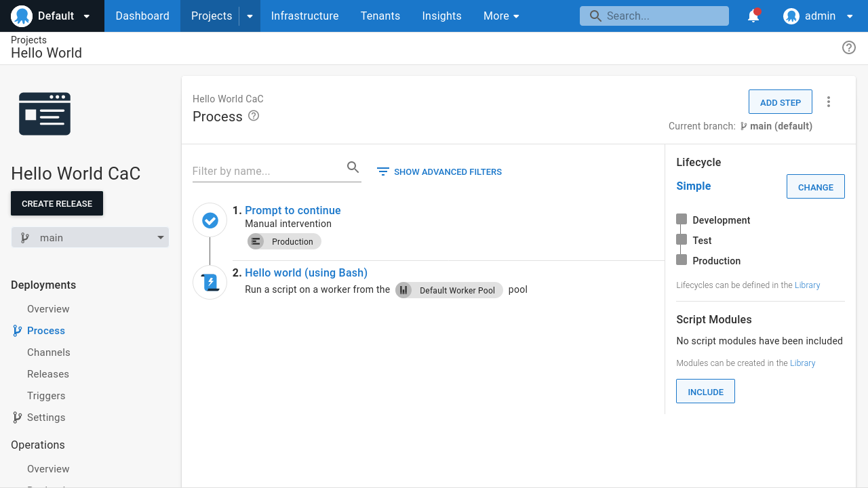This screenshot has height=488, width=868.
Task: Check the Production environment box
Action: [681, 260]
